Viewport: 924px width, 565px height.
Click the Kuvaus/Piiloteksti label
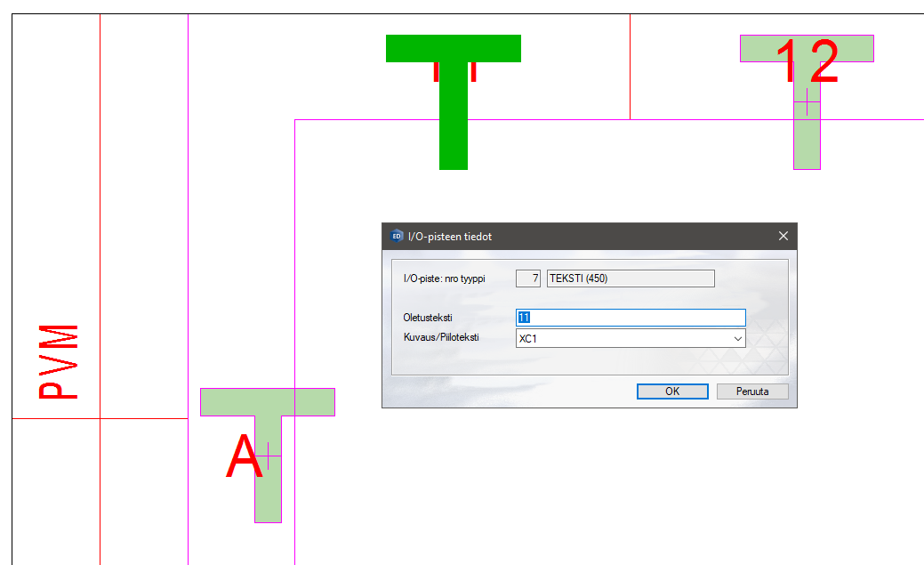(441, 337)
